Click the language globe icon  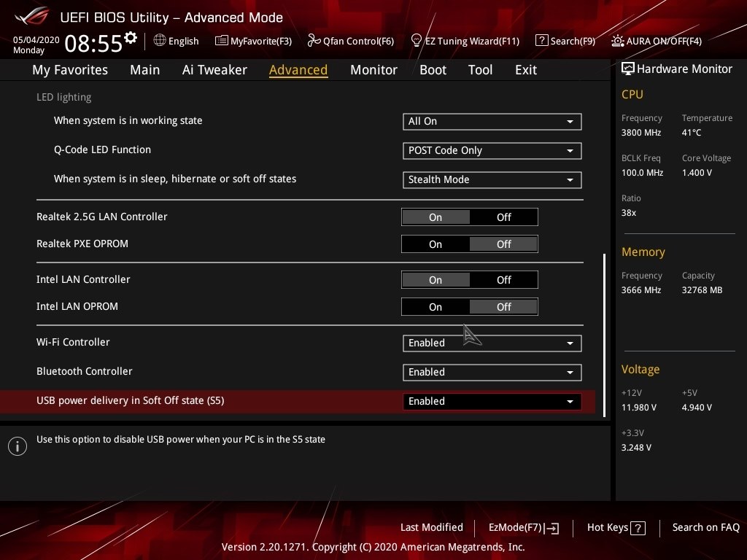(x=160, y=41)
